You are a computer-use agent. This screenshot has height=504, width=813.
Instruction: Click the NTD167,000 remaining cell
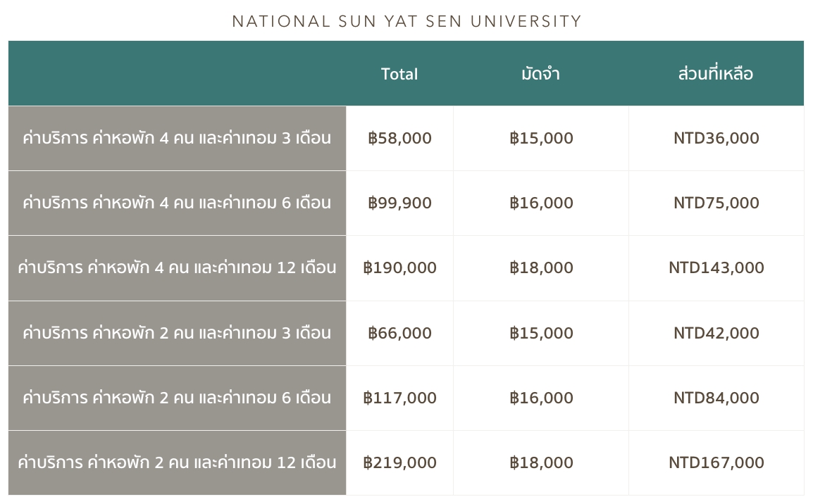point(716,462)
